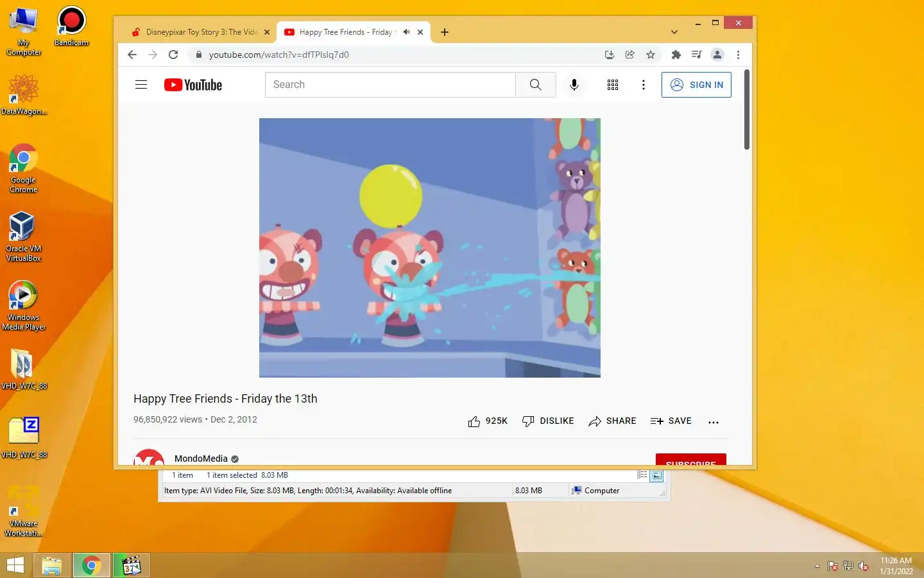Focus the YouTube Search input field
This screenshot has width=924, height=578.
[x=390, y=85]
